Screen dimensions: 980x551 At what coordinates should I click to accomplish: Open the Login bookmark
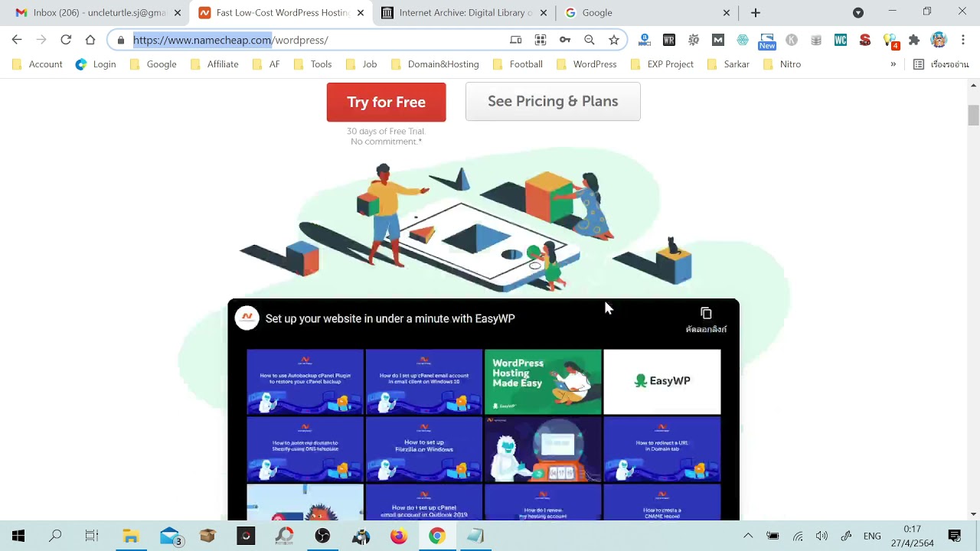[96, 64]
